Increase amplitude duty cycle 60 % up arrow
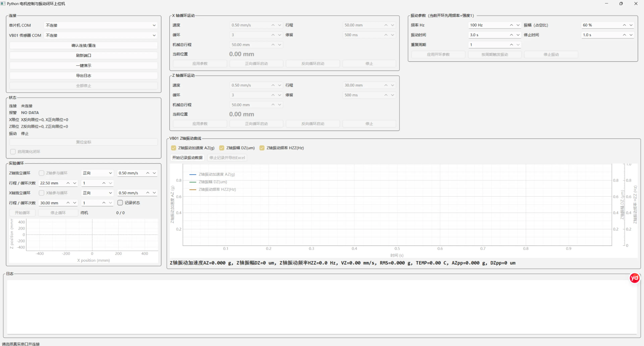Screen dimensions: 644x346 (x=625, y=25)
